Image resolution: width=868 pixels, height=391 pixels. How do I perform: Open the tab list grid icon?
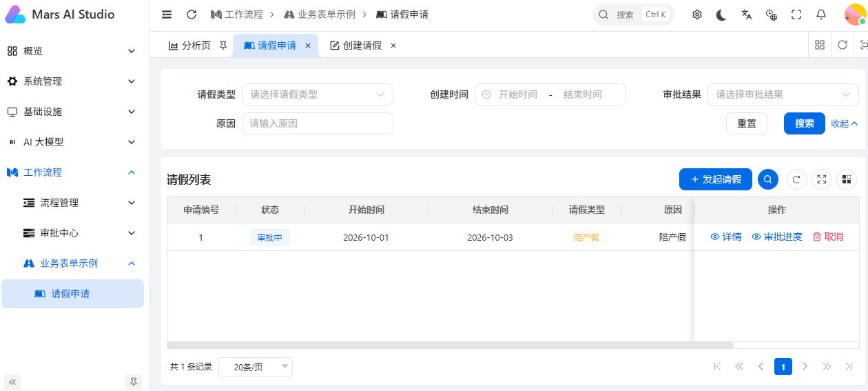pos(820,45)
